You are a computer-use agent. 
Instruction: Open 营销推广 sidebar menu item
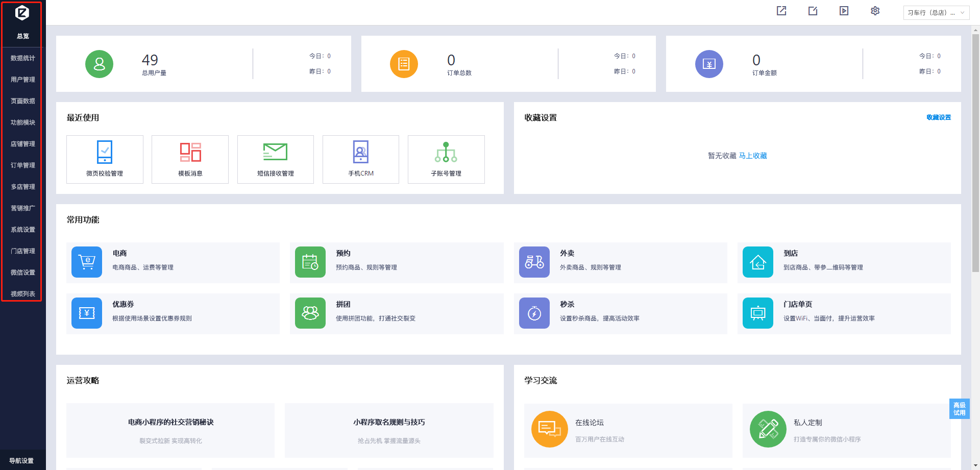(23, 208)
